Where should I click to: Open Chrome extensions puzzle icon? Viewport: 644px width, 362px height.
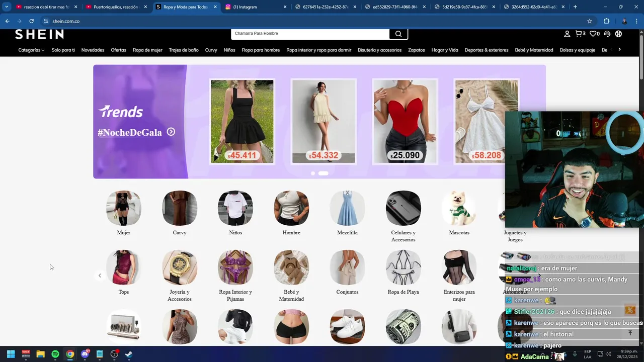pyautogui.click(x=607, y=21)
